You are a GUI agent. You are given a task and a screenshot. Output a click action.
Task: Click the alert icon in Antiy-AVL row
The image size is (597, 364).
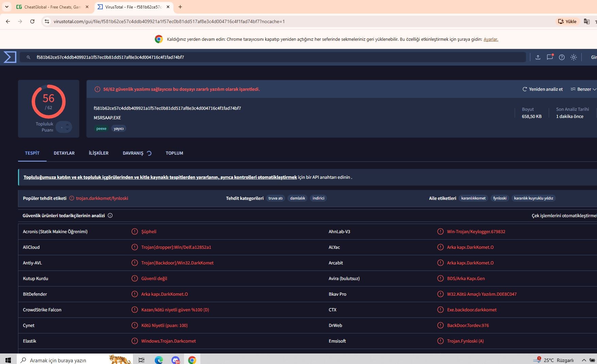pos(135,263)
